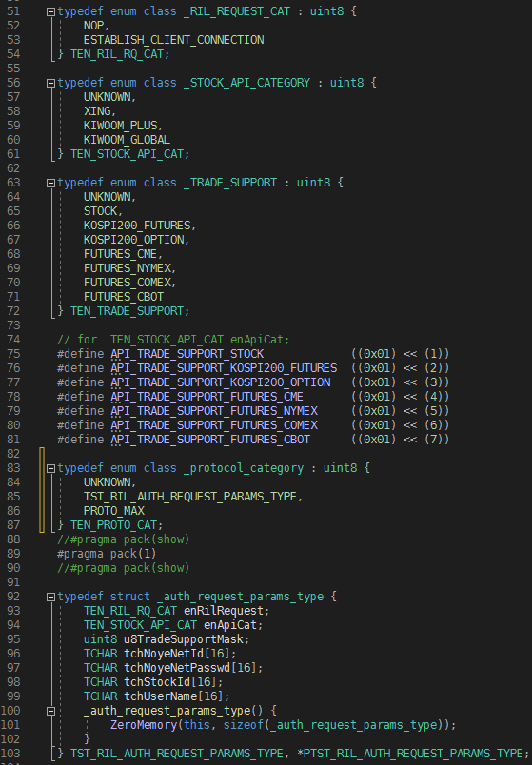This screenshot has width=532, height=765.
Task: Click KIWOOM_PLUS enumerator
Action: click(121, 126)
